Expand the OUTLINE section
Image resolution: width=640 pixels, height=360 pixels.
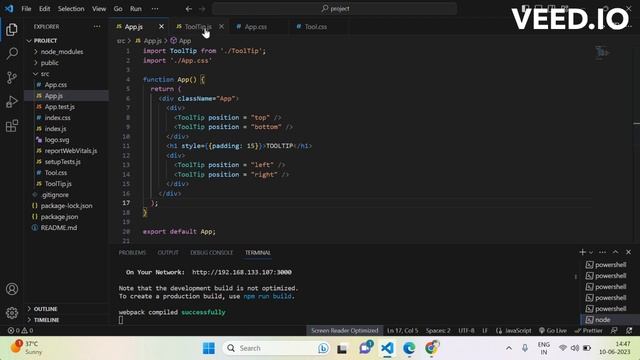[45, 309]
